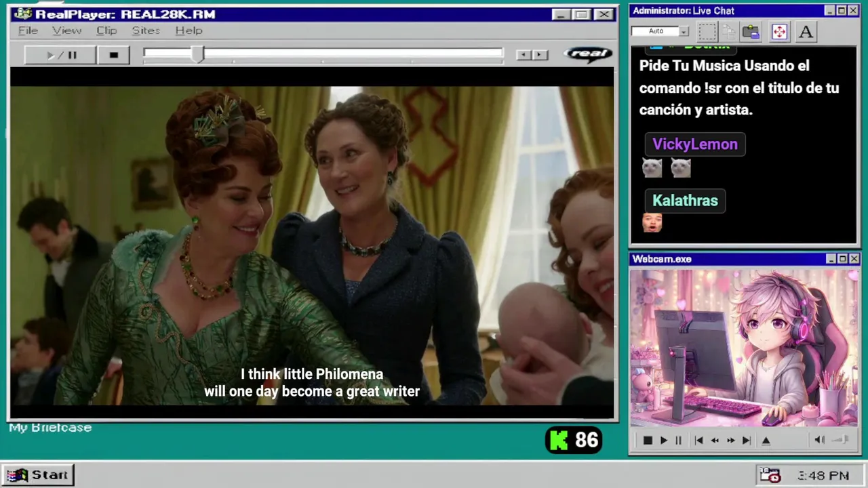Open the Auto dropdown in Live Chat
Image resolution: width=868 pixels, height=488 pixels.
[x=684, y=31]
